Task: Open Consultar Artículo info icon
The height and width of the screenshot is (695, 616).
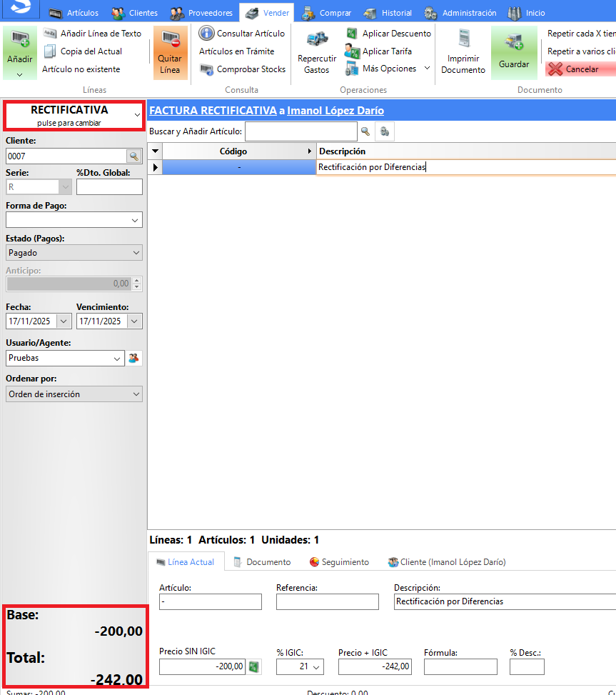Action: [x=206, y=34]
